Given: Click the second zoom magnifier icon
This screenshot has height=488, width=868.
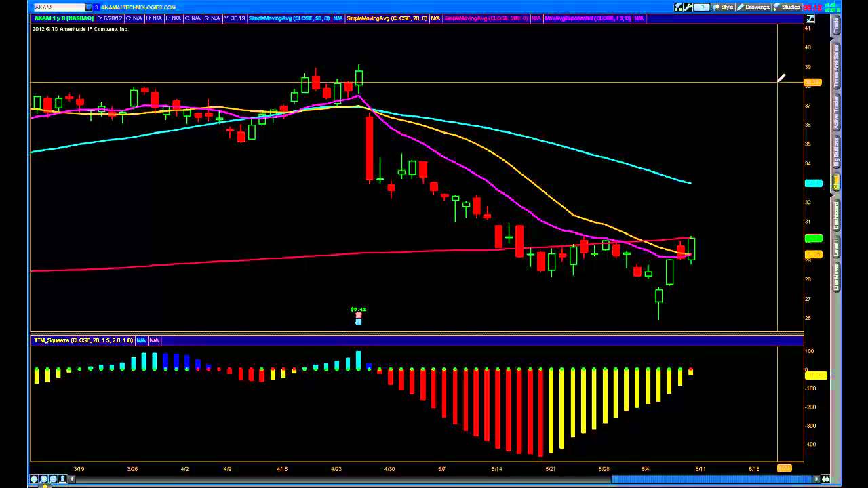Looking at the screenshot, I should [x=53, y=479].
